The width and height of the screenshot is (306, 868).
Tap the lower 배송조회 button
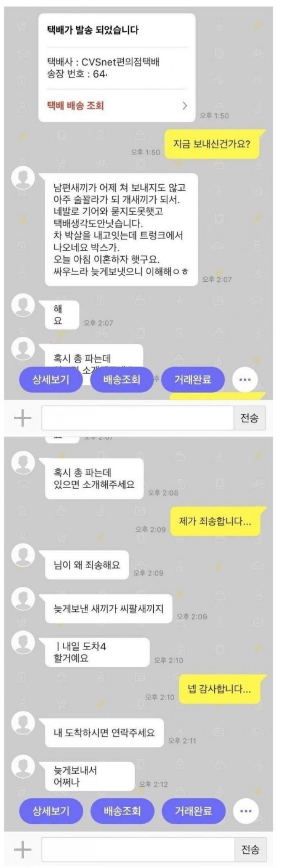tap(122, 811)
